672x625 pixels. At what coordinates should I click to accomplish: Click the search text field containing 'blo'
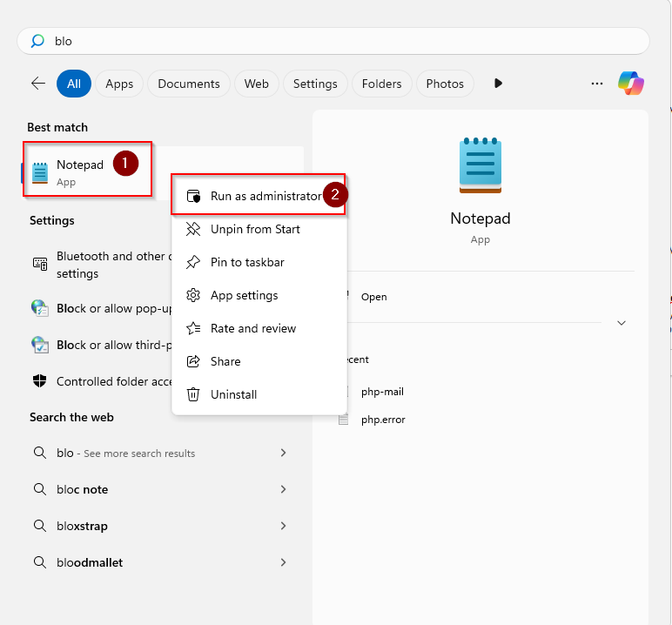coord(333,41)
